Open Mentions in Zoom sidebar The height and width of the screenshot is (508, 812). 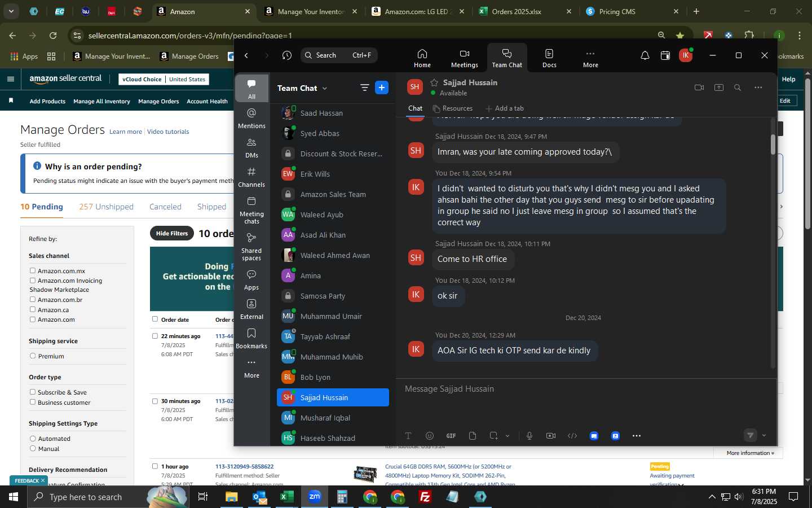tap(251, 119)
